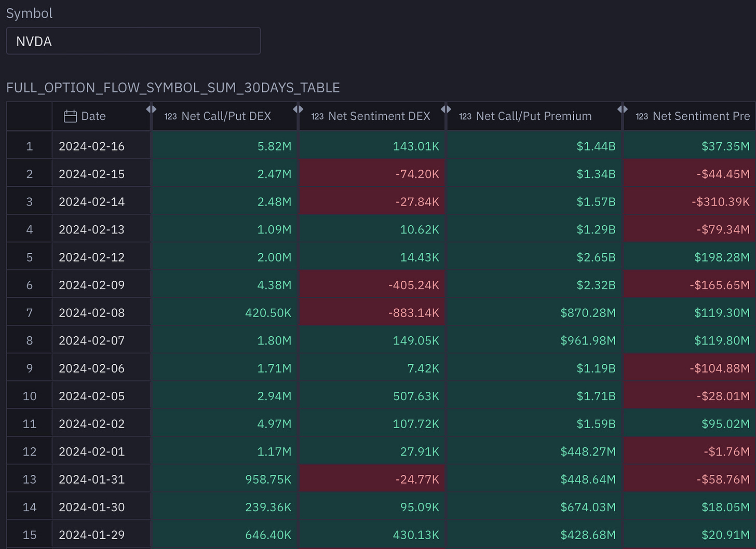Click date cell 2024-02-02
Image resolution: width=756 pixels, height=549 pixels.
tap(101, 424)
